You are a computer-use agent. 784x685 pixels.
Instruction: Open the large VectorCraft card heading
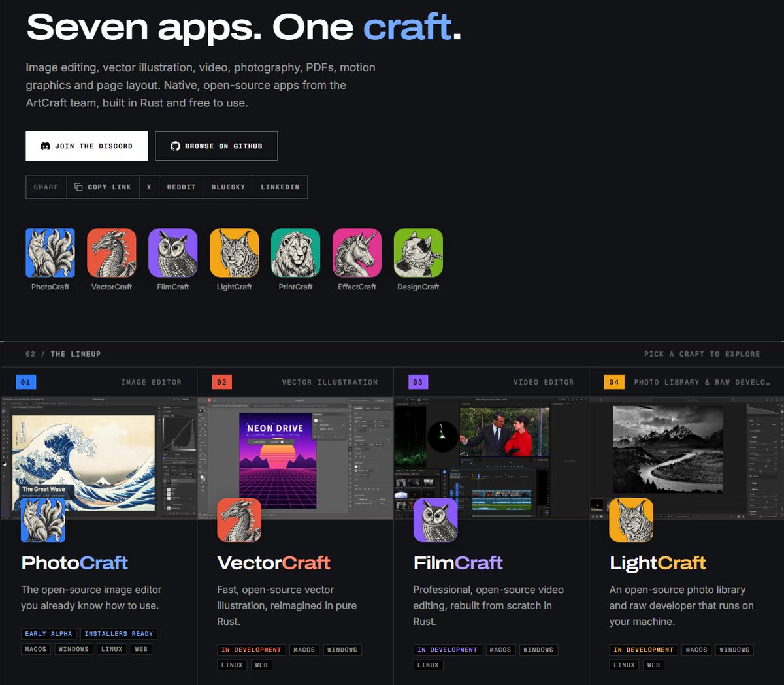pyautogui.click(x=274, y=563)
